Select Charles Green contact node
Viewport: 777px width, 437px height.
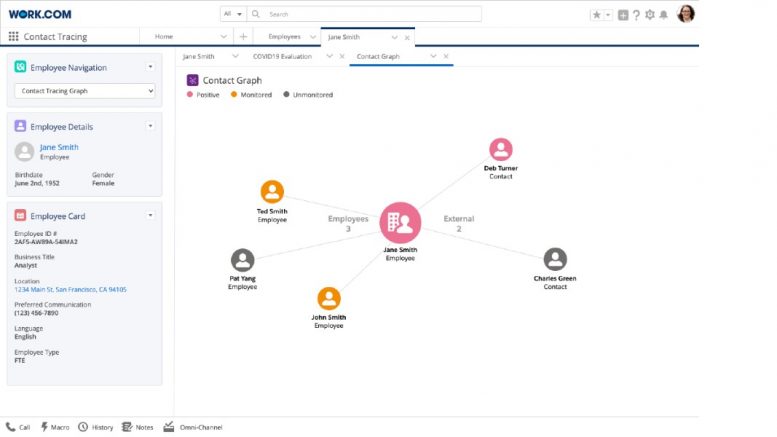[555, 259]
